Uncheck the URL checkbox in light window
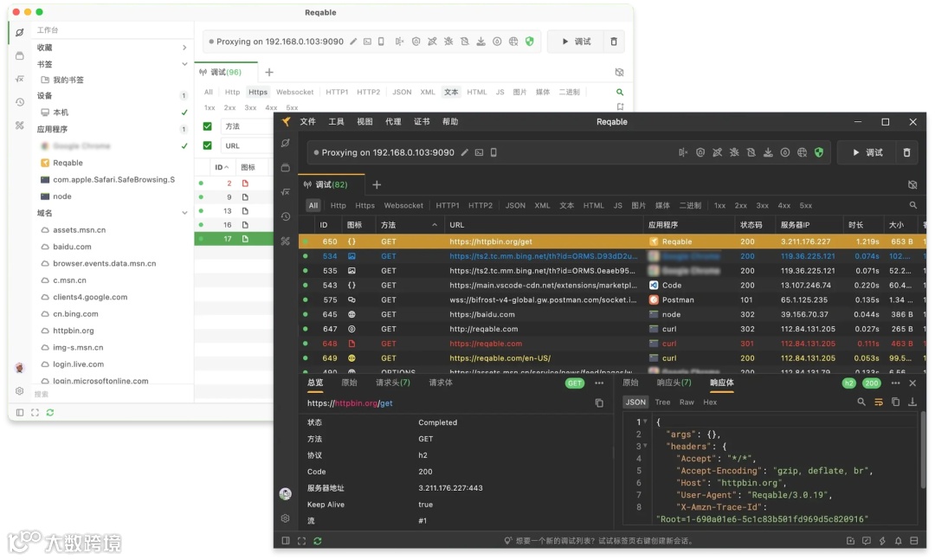The image size is (935, 560). coord(208,145)
